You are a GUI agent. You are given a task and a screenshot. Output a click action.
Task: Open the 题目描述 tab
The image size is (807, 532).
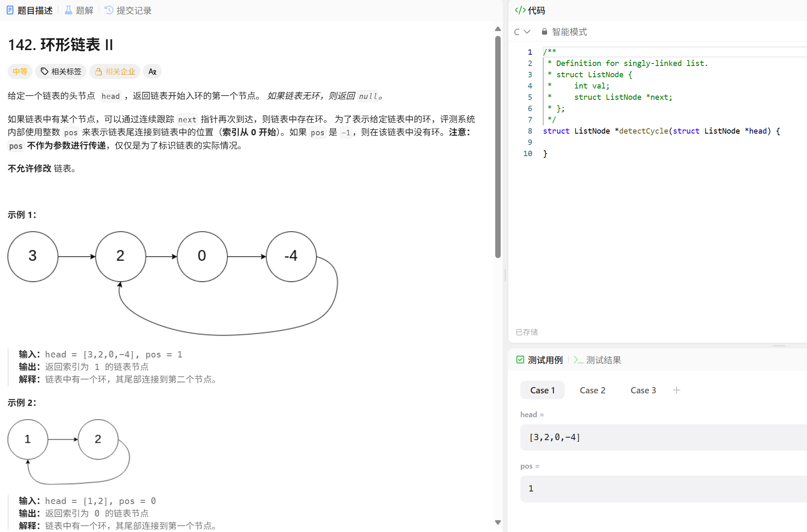tap(29, 10)
